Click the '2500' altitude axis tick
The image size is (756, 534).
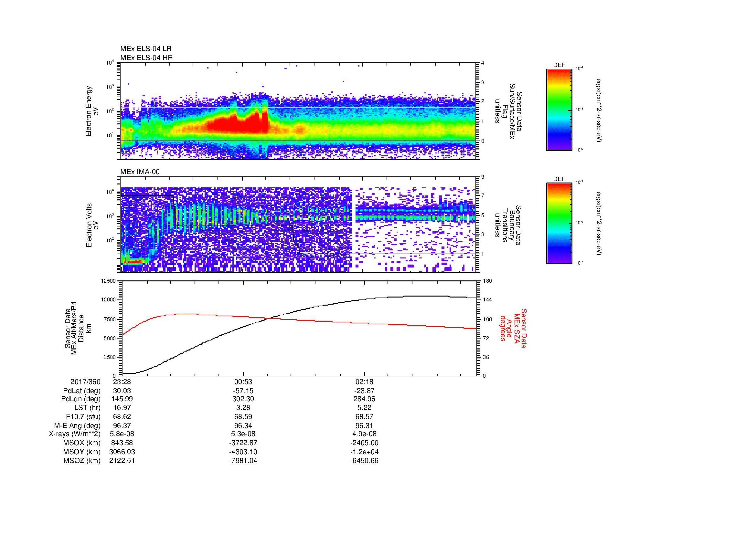(x=110, y=357)
